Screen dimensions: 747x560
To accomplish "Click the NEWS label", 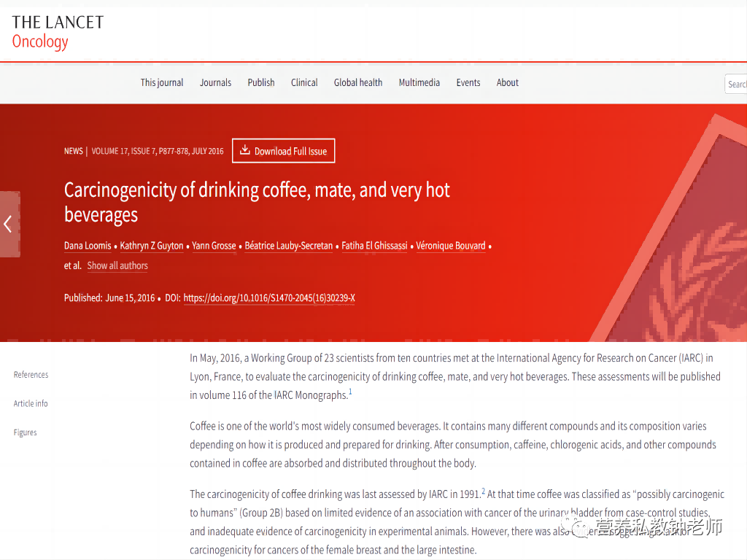I will tap(74, 152).
